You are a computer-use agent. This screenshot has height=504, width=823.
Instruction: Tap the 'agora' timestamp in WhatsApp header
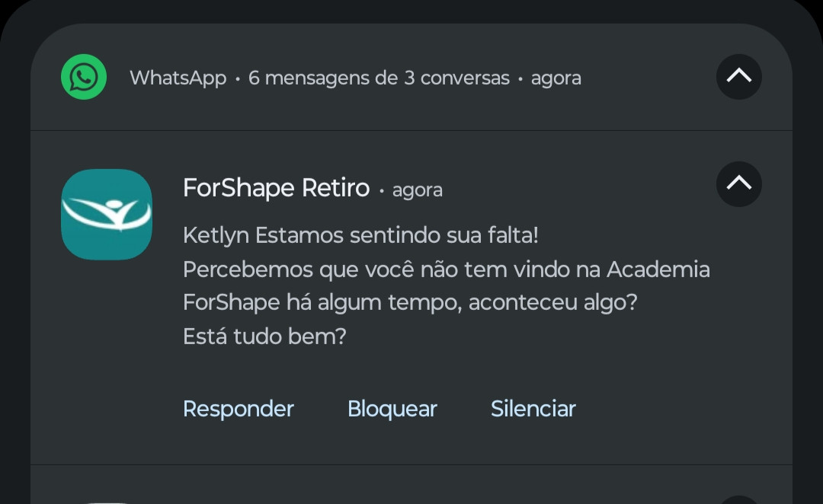(x=556, y=78)
